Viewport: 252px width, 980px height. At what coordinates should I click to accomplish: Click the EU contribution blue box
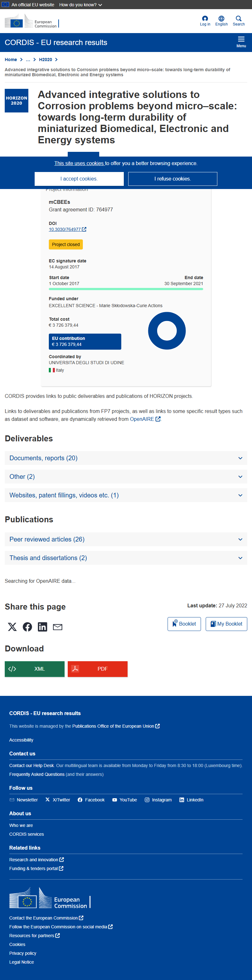[85, 342]
